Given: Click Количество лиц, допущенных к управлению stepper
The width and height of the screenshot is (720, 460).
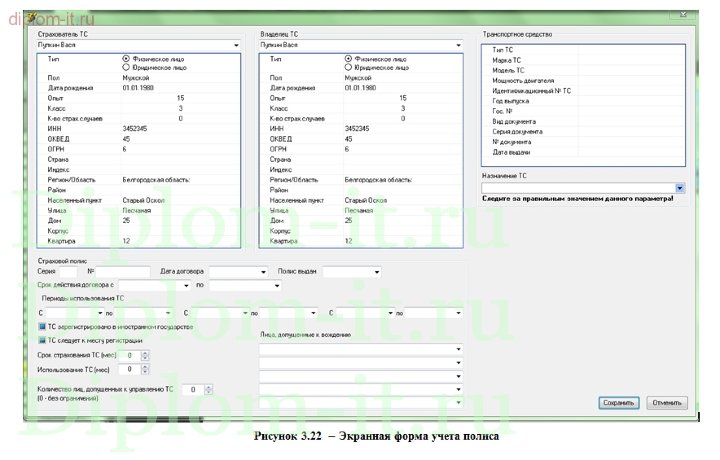Looking at the screenshot, I should pyautogui.click(x=208, y=389).
